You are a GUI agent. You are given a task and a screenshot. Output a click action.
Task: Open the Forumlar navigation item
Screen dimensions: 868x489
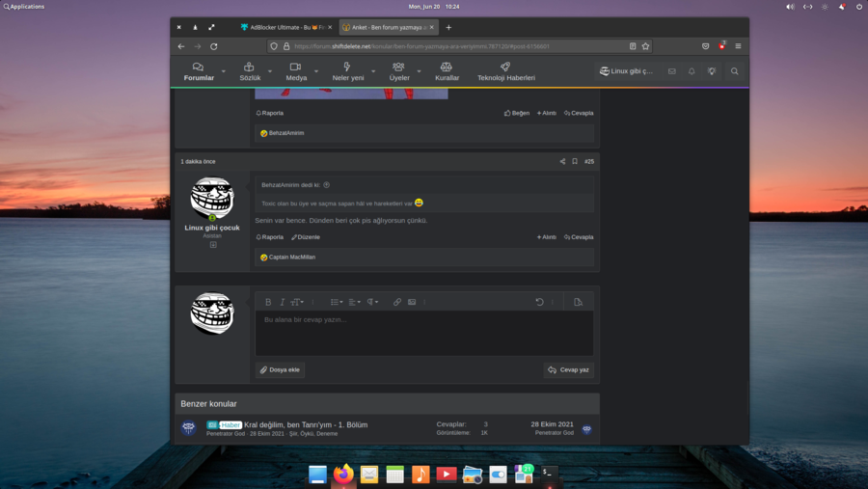pyautogui.click(x=199, y=72)
